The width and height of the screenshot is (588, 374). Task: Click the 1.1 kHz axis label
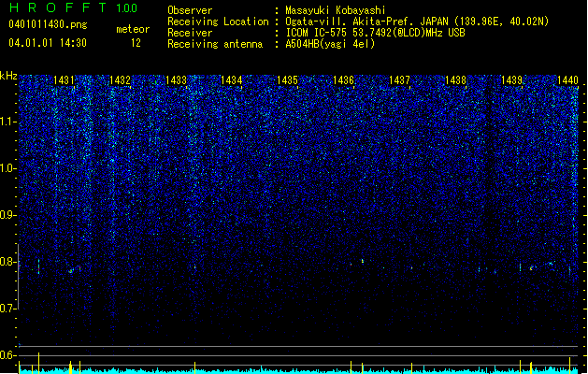coord(7,122)
